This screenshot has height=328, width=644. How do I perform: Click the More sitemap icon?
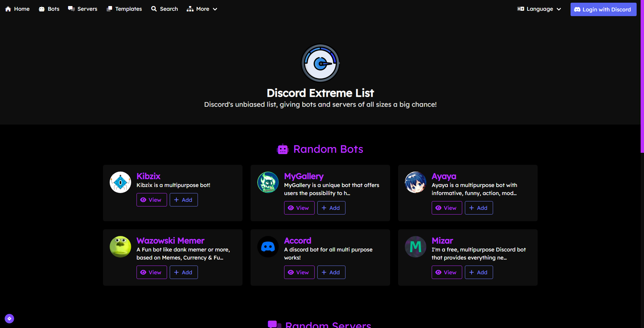pyautogui.click(x=190, y=9)
